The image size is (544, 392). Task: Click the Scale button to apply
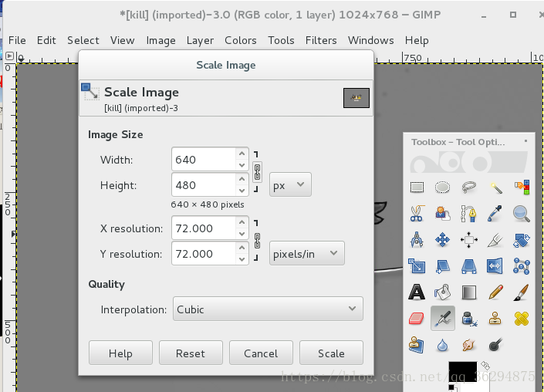coord(331,353)
